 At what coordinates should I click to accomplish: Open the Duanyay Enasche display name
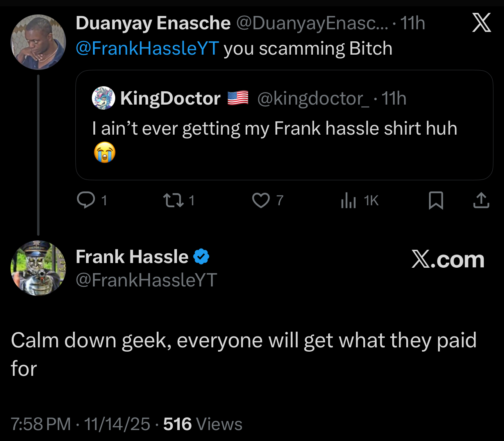(153, 23)
